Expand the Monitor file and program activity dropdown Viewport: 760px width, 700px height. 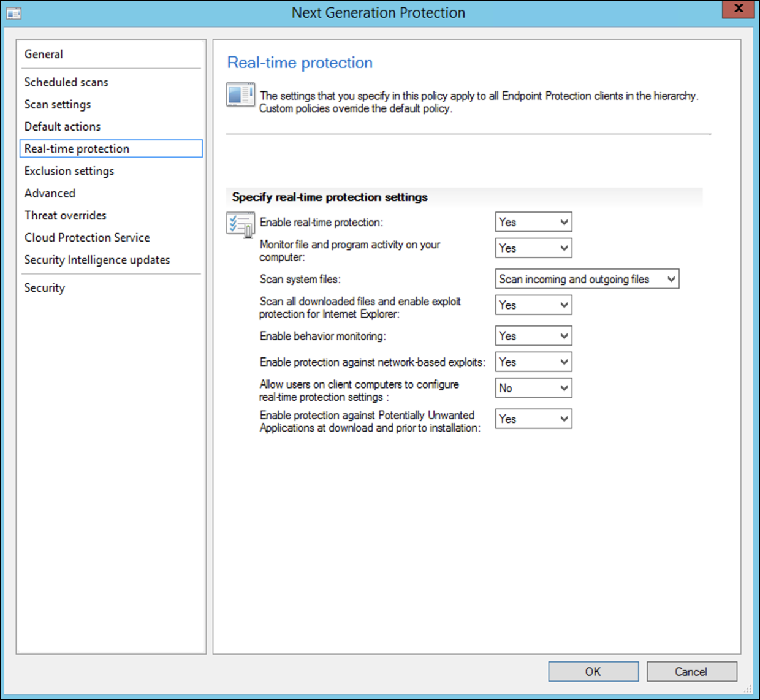533,248
